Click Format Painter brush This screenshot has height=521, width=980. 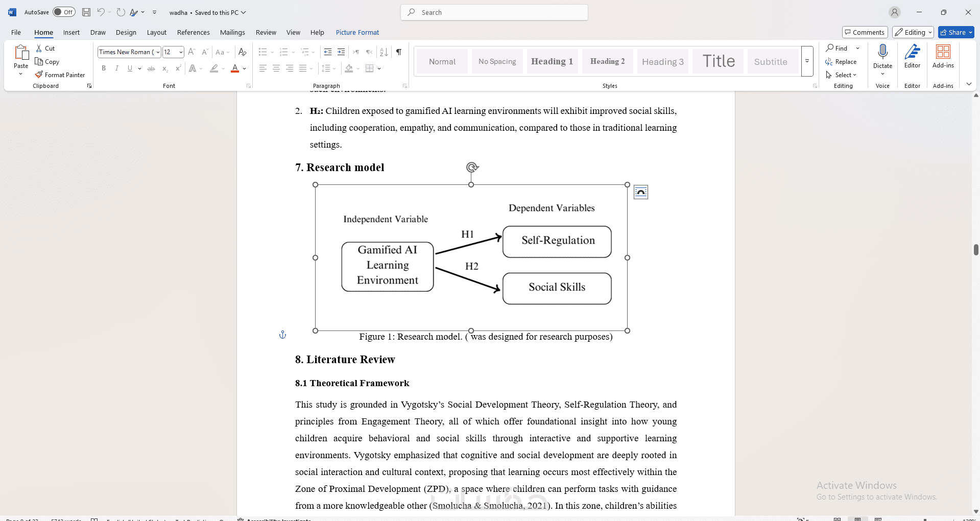39,75
